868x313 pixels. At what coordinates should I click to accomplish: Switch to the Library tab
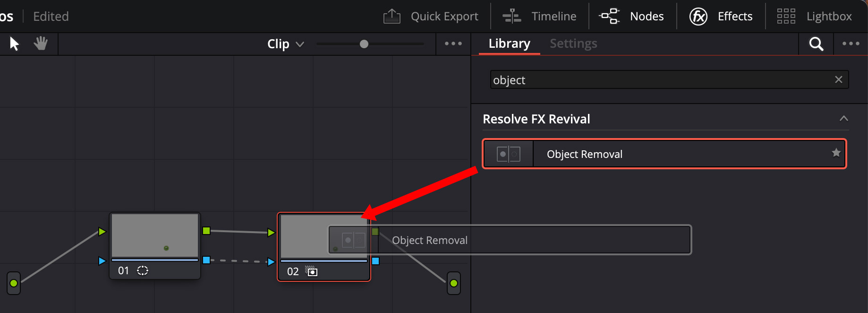(x=509, y=43)
